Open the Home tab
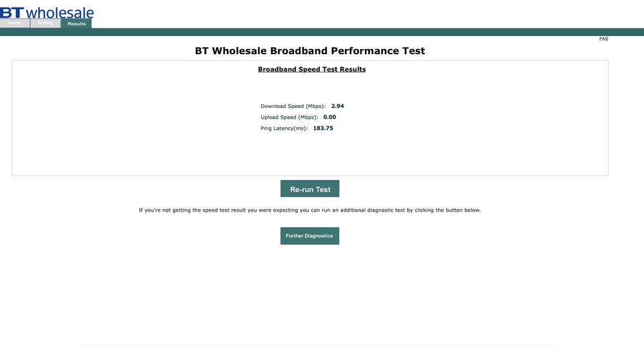This screenshot has width=644, height=349. 15,23
